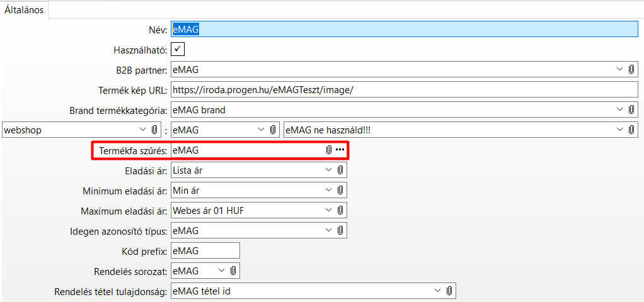
Task: Click the Termék kép URL input field
Action: [404, 89]
